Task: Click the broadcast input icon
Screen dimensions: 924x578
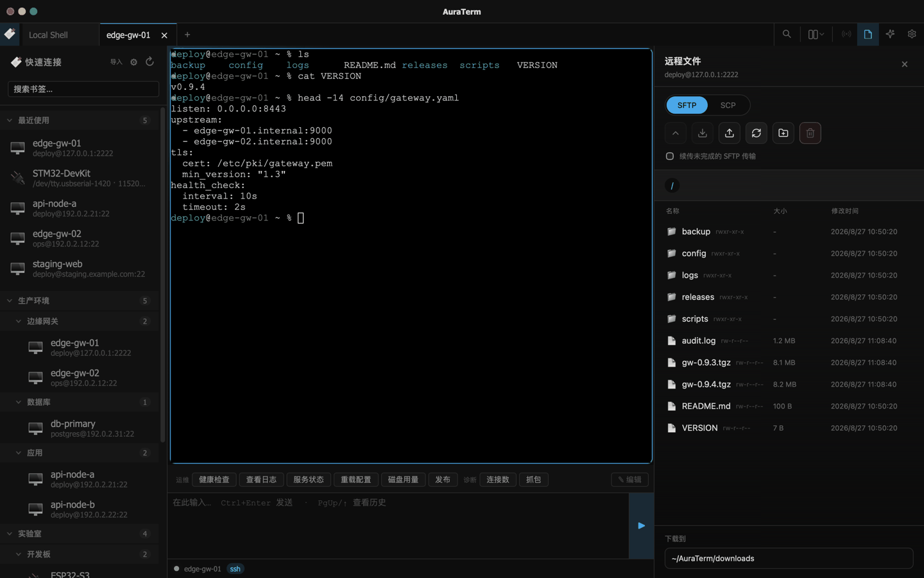Action: 846,35
